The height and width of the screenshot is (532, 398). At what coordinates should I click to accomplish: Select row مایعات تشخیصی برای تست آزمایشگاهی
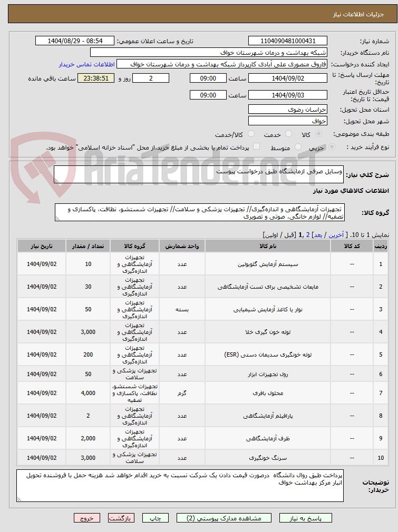(x=202, y=287)
